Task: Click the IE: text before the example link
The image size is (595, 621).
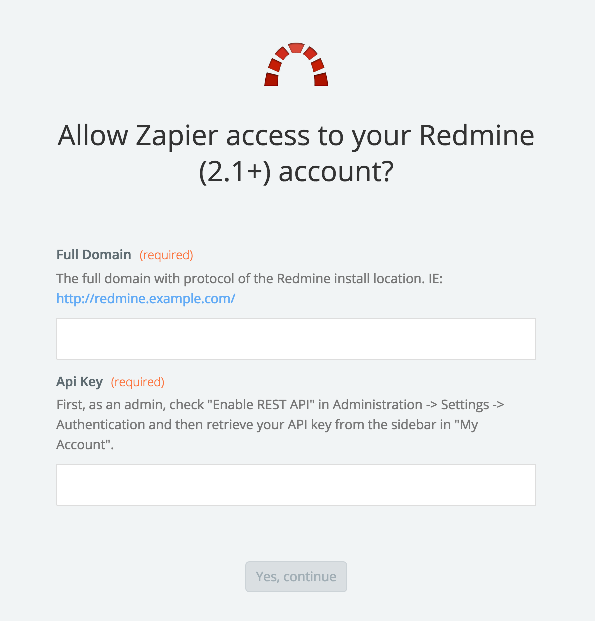Action: (435, 279)
